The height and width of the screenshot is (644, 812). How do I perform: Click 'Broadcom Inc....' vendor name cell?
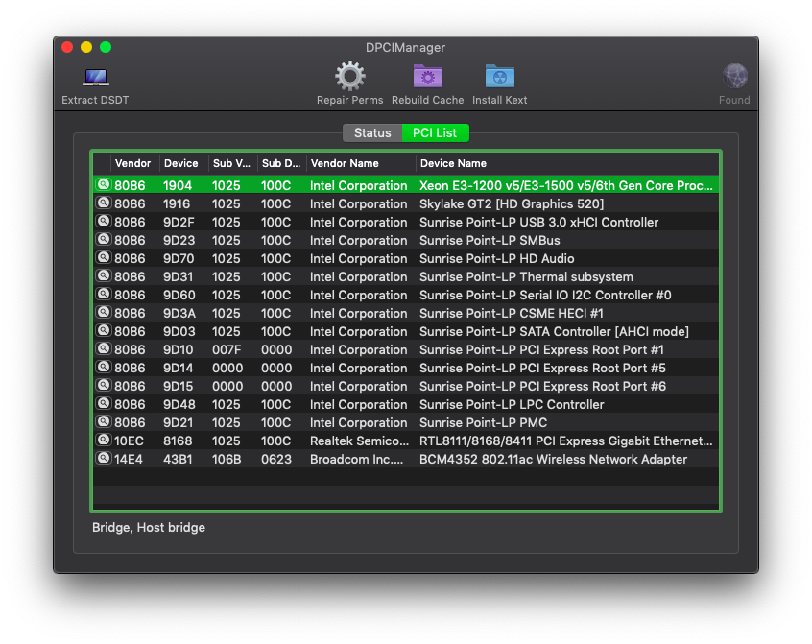click(x=356, y=459)
